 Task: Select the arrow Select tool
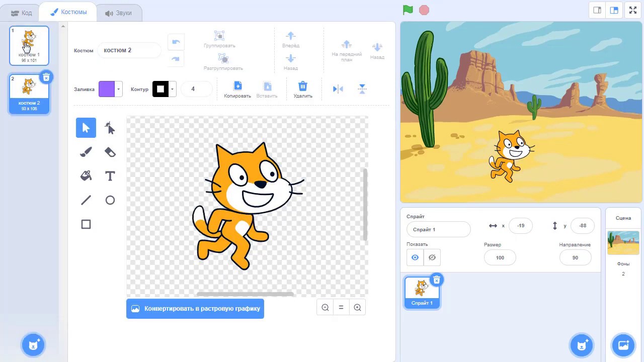[86, 128]
